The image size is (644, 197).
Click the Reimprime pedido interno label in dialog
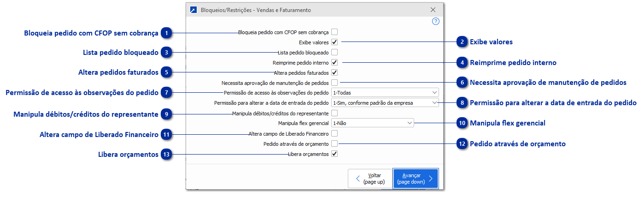(300, 62)
